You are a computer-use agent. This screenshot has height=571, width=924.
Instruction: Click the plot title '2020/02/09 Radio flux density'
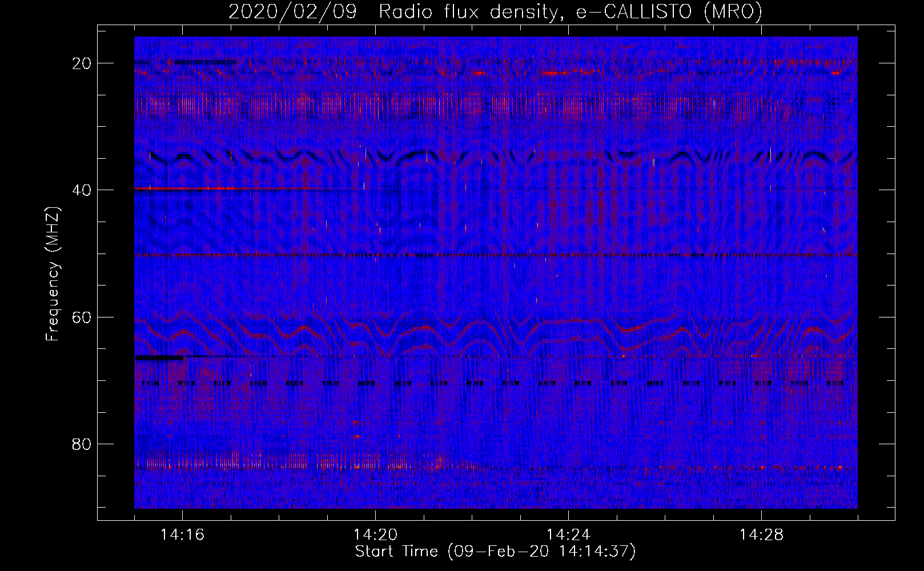coord(495,11)
